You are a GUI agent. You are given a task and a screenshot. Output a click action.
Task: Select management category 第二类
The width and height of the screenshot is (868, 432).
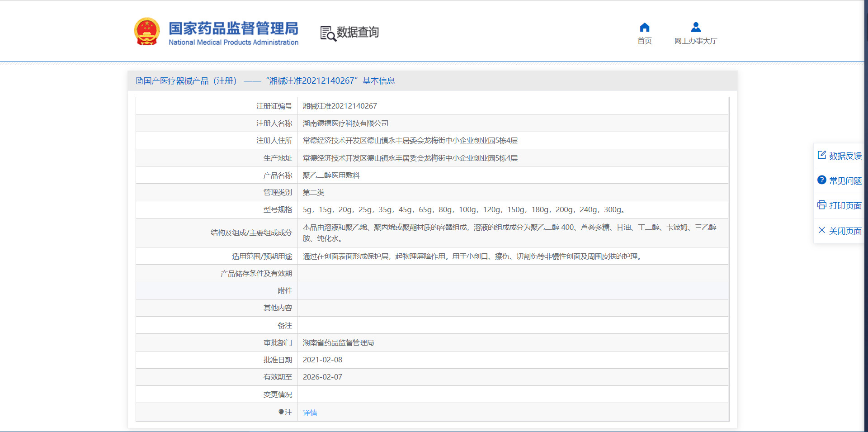tap(314, 192)
